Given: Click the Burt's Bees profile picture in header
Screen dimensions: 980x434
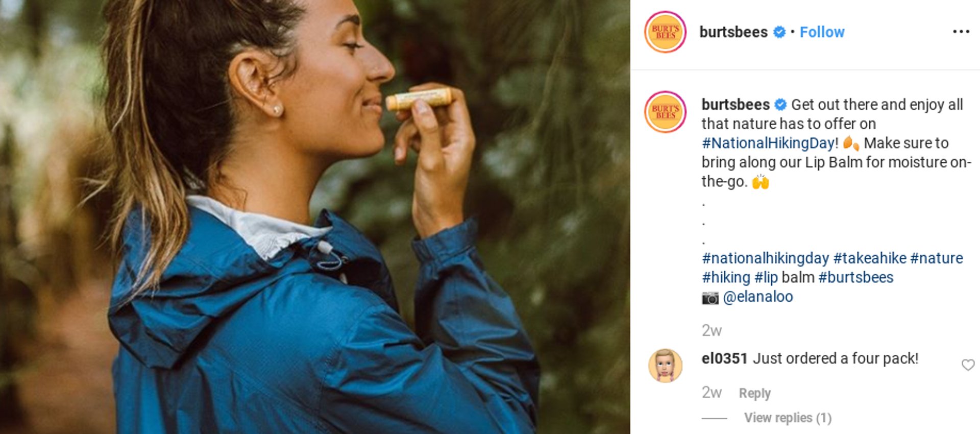Looking at the screenshot, I should 665,32.
